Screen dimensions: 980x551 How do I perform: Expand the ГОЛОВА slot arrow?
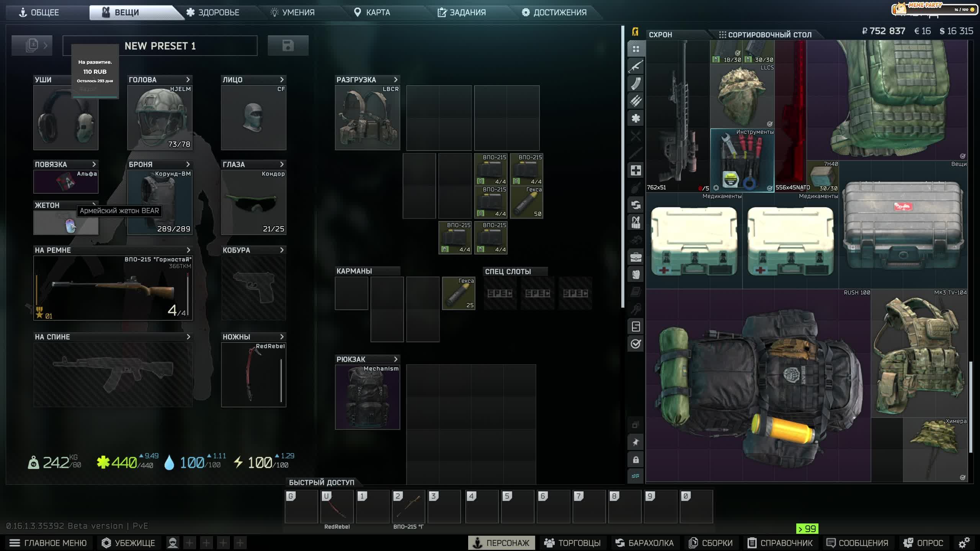[x=188, y=80]
